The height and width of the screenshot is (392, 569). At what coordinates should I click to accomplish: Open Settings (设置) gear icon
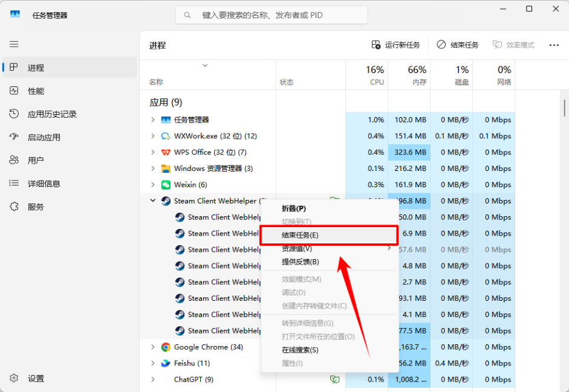14,378
